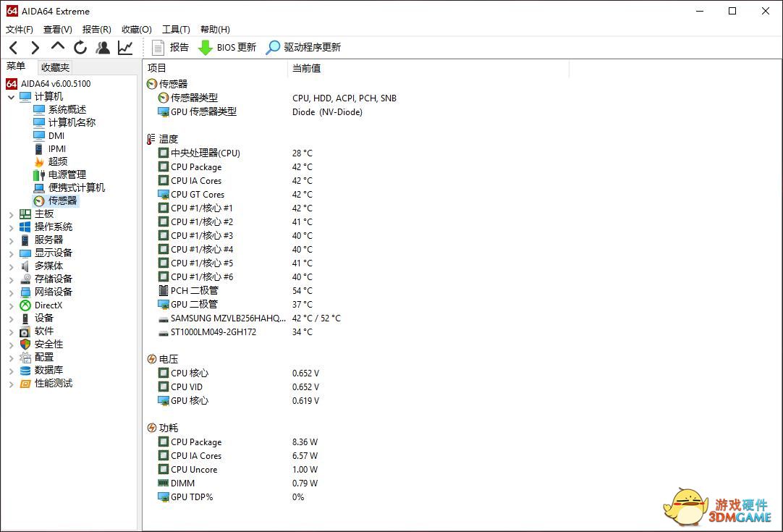Screen dimensions: 783x532
Task: Expand the 网络设备 tree node
Action: [11, 292]
